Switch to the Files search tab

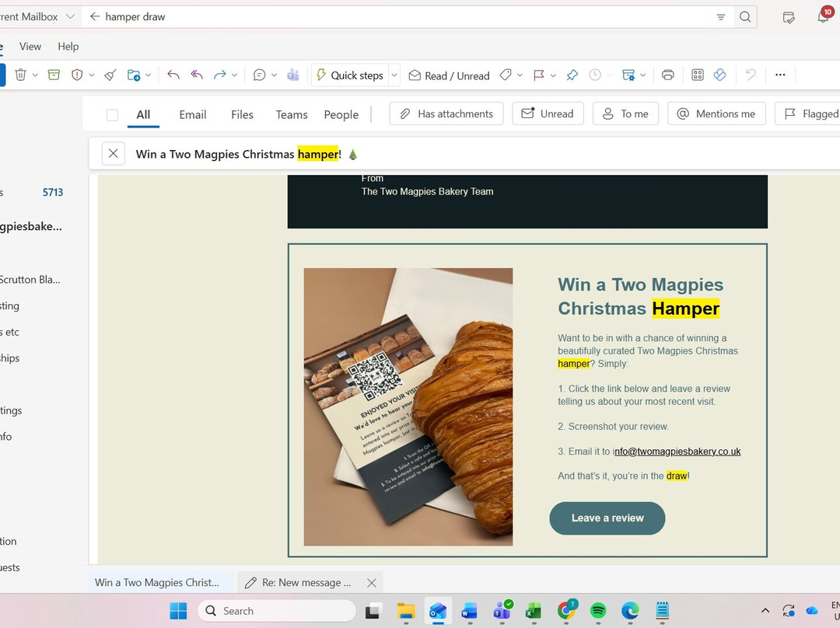point(242,114)
